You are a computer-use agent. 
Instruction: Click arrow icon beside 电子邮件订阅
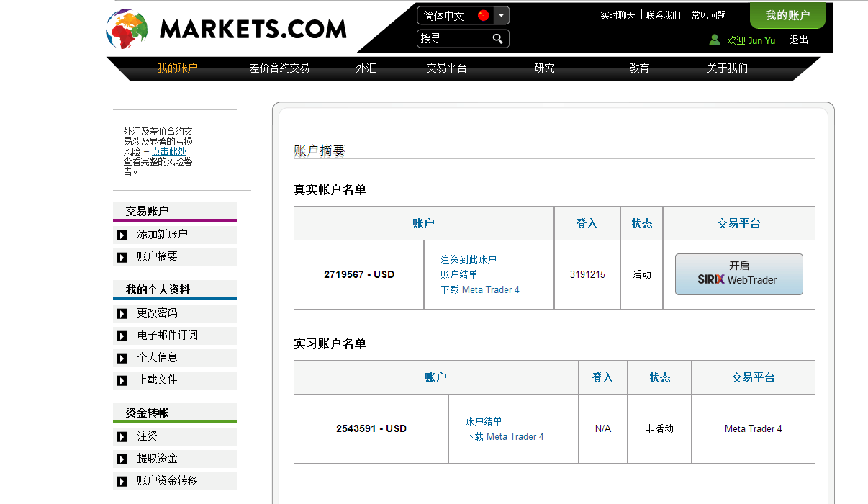[122, 336]
